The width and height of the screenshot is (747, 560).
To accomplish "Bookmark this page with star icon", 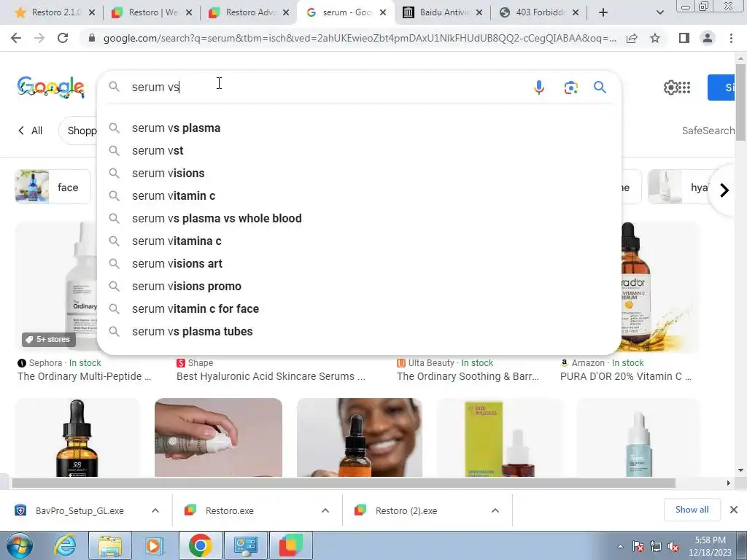I will pyautogui.click(x=655, y=38).
